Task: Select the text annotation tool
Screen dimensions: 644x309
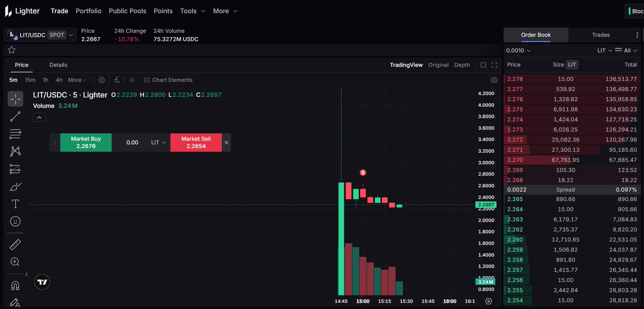Action: pyautogui.click(x=15, y=204)
